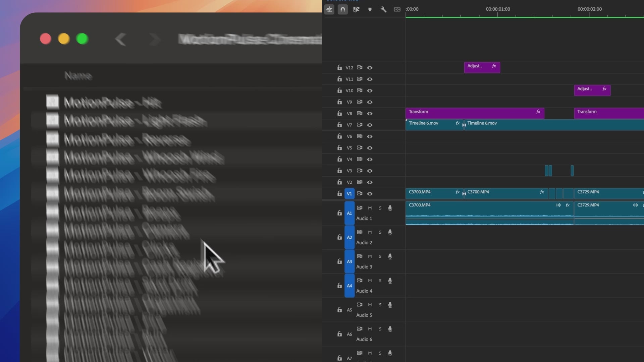Hide track V12 using its eye icon
This screenshot has width=644, height=362.
click(x=370, y=68)
